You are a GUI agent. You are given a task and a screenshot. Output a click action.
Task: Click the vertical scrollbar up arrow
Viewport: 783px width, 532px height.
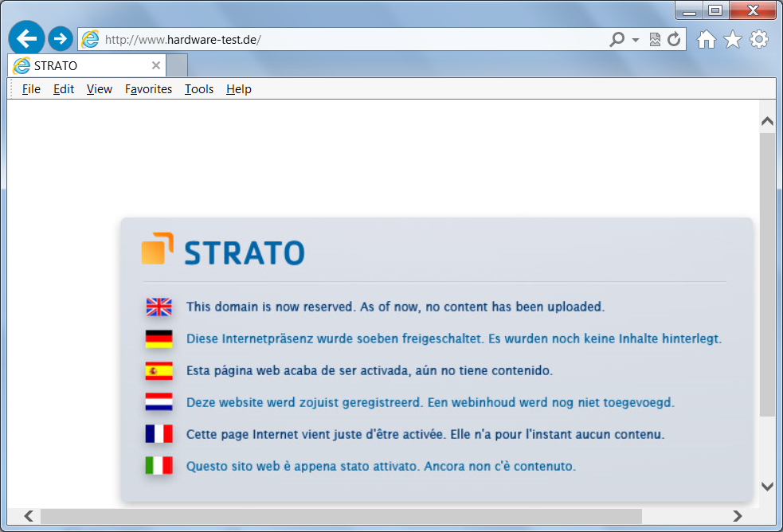(x=767, y=121)
